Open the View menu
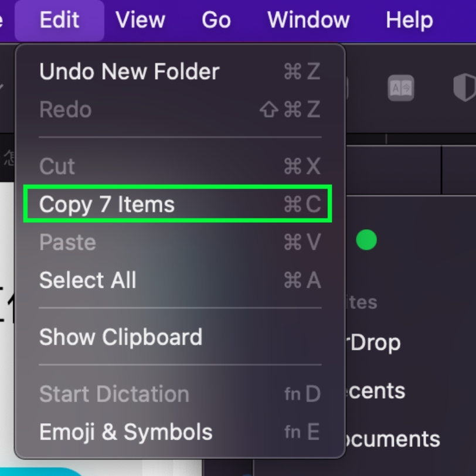 coord(140,20)
